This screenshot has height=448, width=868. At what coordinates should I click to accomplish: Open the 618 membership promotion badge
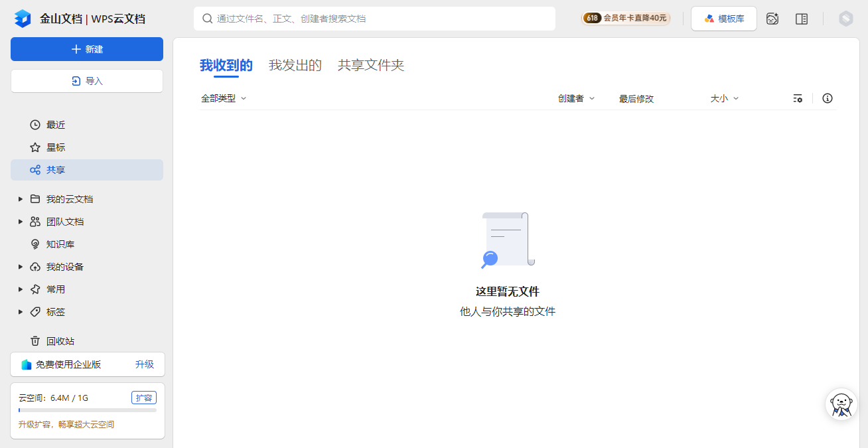(x=626, y=19)
